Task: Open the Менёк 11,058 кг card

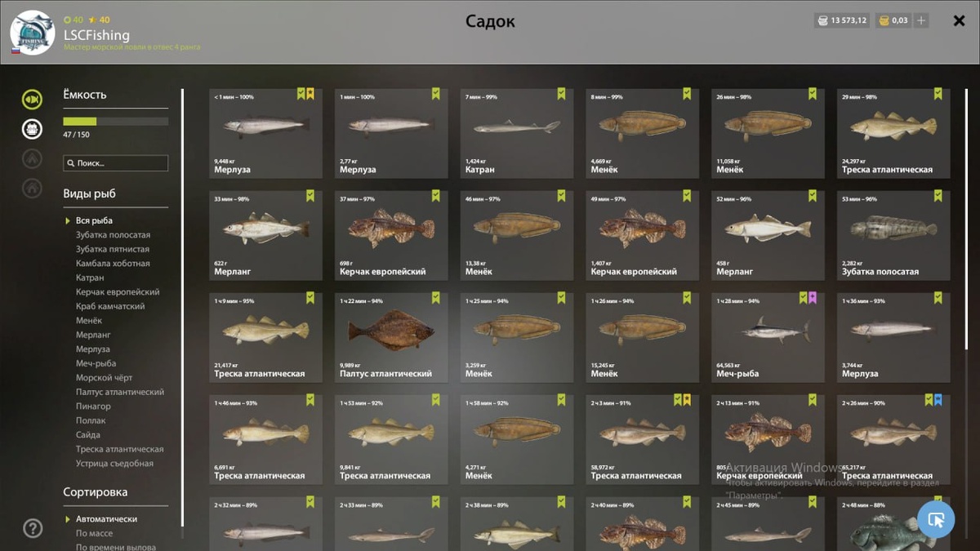Action: pyautogui.click(x=768, y=133)
